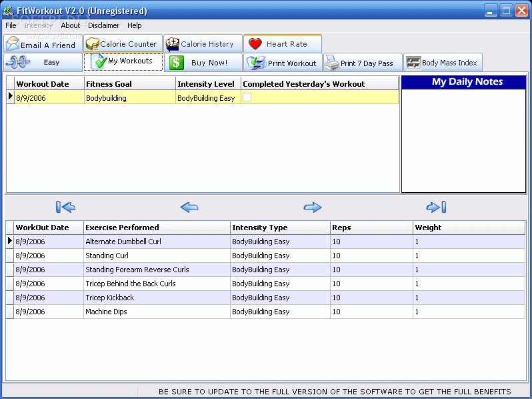532x399 pixels.
Task: Go to previous record arrow
Action: pos(189,207)
